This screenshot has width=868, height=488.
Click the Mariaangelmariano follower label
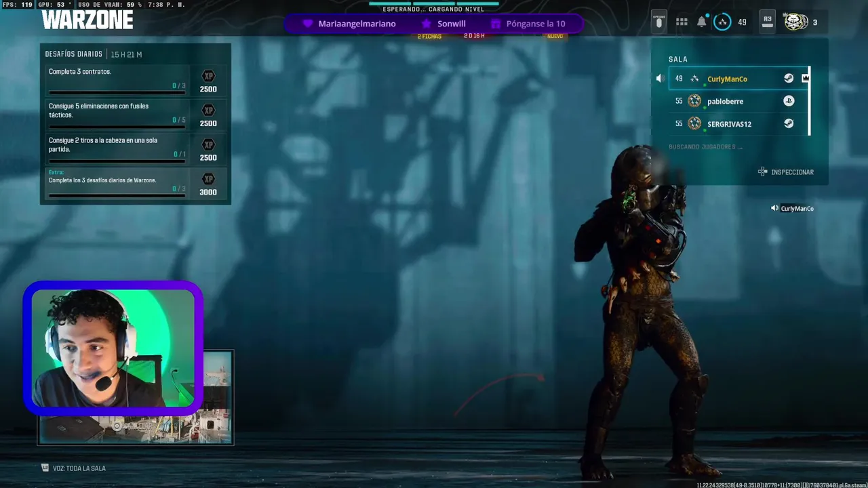pyautogui.click(x=357, y=24)
